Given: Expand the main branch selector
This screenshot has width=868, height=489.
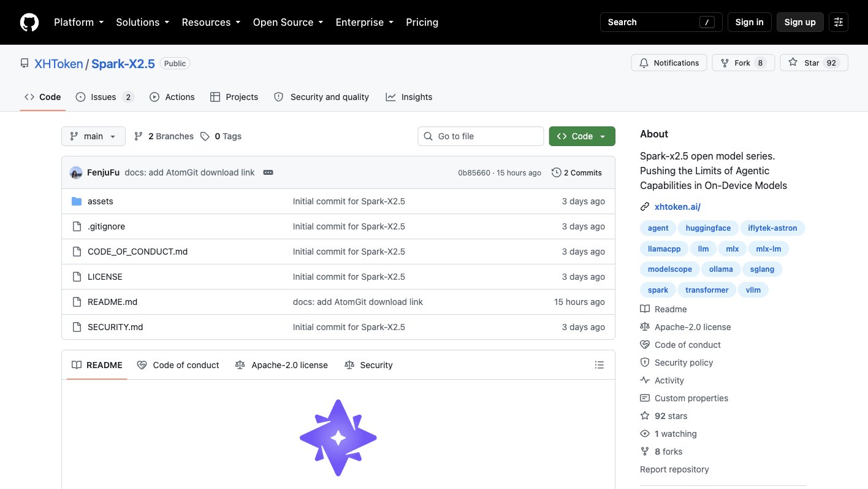Looking at the screenshot, I should pyautogui.click(x=93, y=136).
